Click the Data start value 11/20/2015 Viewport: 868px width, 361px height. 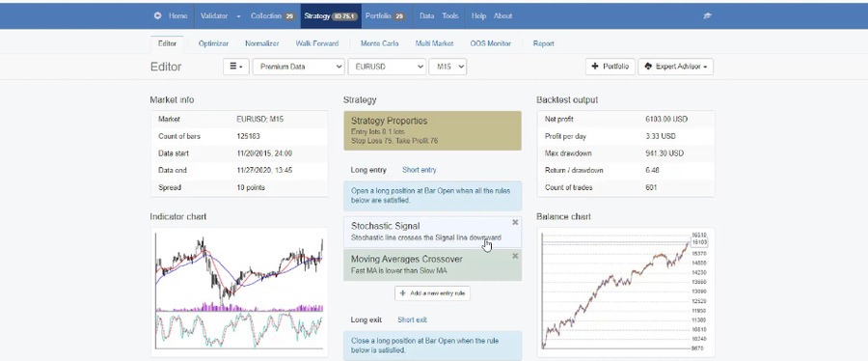[264, 153]
